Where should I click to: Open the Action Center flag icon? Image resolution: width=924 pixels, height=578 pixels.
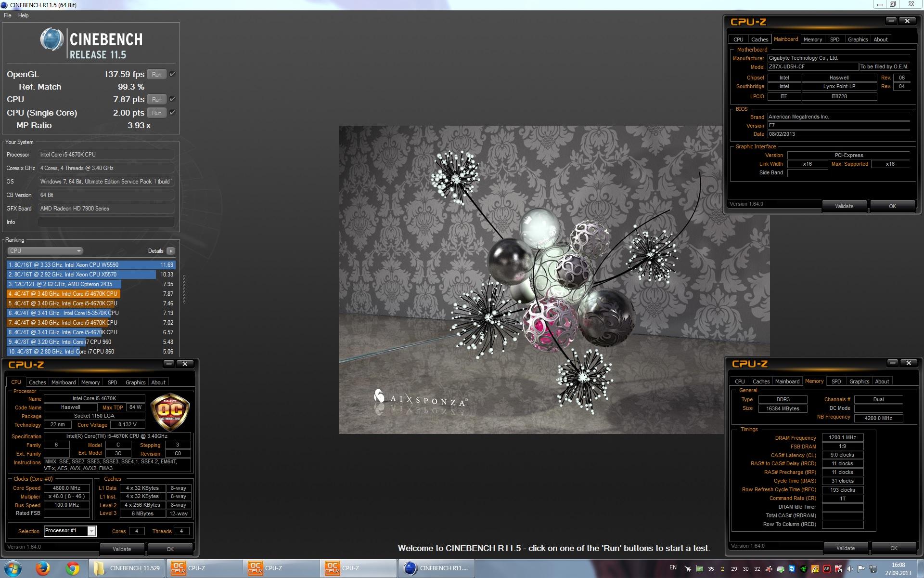tap(861, 569)
